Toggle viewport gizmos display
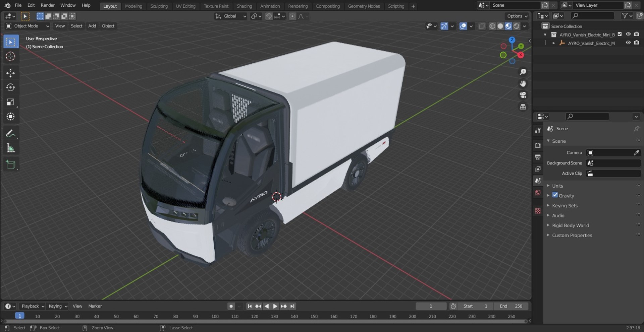This screenshot has width=644, height=332. pos(444,26)
